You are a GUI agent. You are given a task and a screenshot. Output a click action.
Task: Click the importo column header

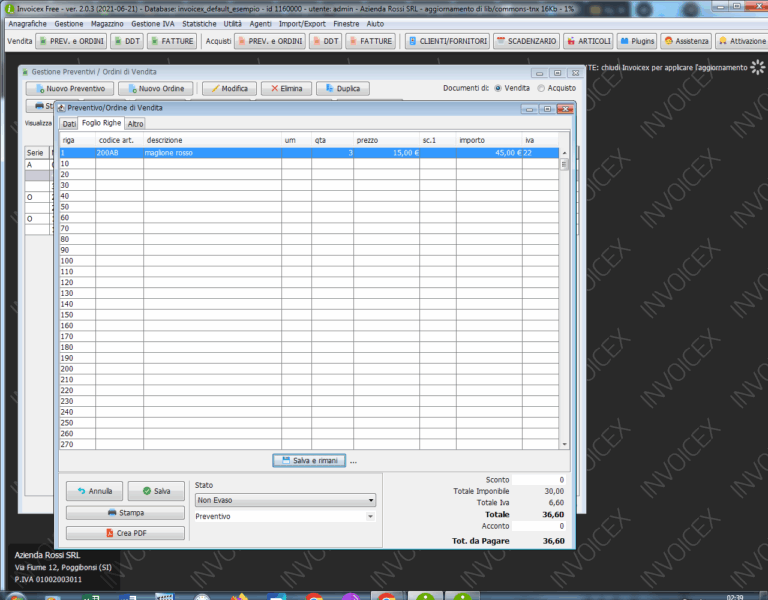pos(489,140)
